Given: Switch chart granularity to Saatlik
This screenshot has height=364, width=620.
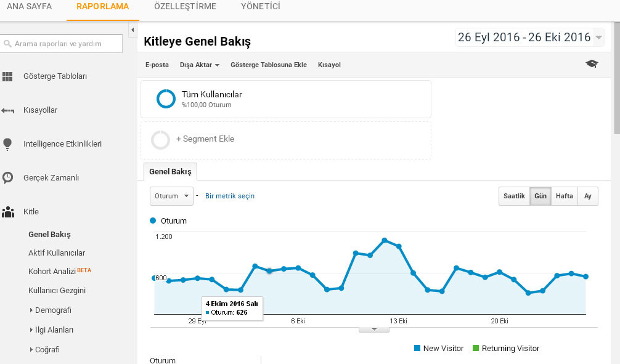Looking at the screenshot, I should pyautogui.click(x=514, y=196).
